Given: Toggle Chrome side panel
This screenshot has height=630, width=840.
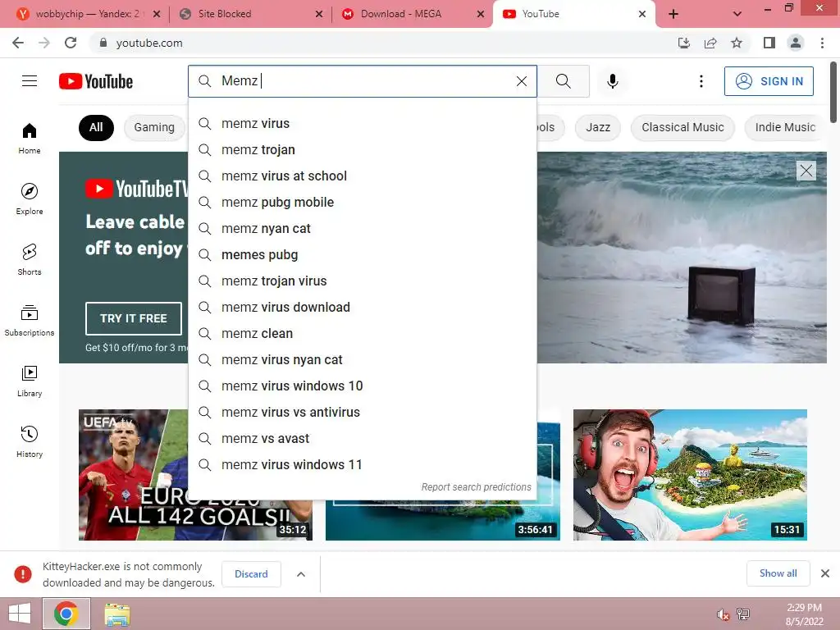Looking at the screenshot, I should [x=769, y=43].
